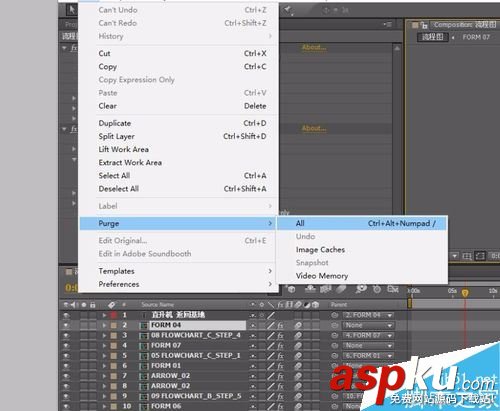This screenshot has height=411, width=500.
Task: Toggle the Frame Blending timeline button
Action: point(326,289)
